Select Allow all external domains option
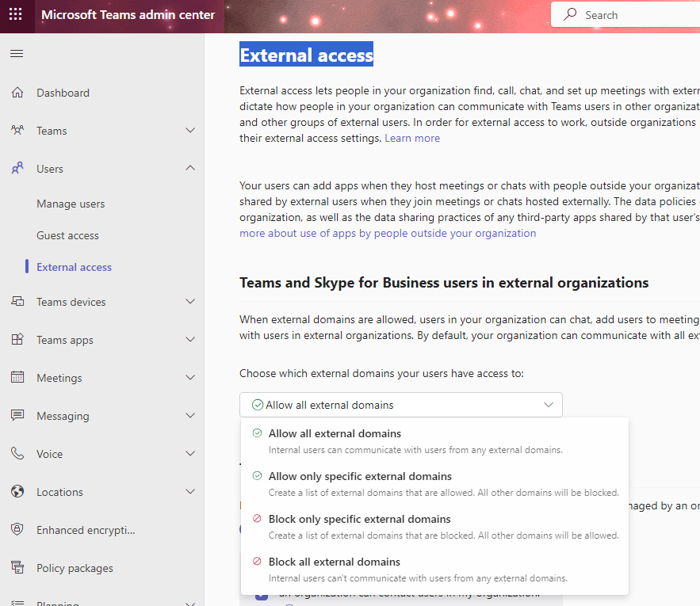 point(434,441)
